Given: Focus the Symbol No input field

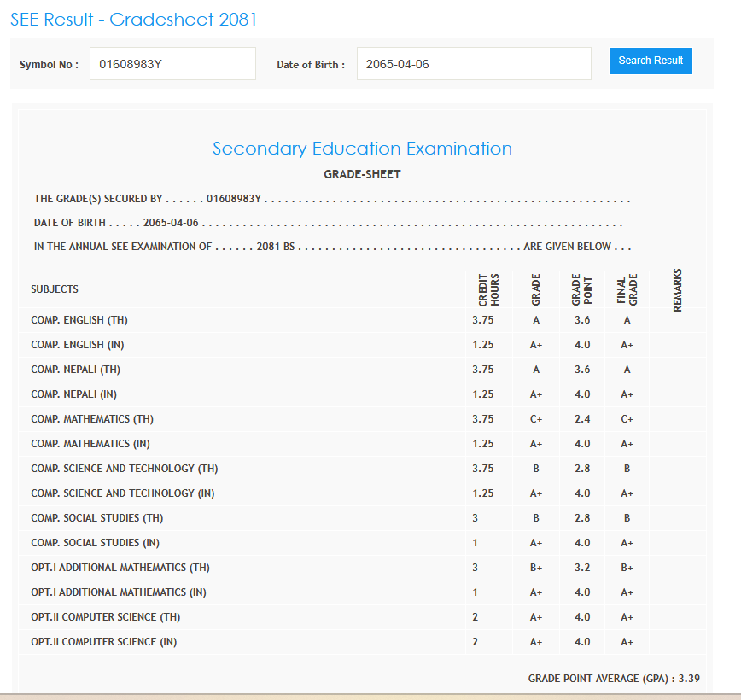Looking at the screenshot, I should pyautogui.click(x=172, y=64).
